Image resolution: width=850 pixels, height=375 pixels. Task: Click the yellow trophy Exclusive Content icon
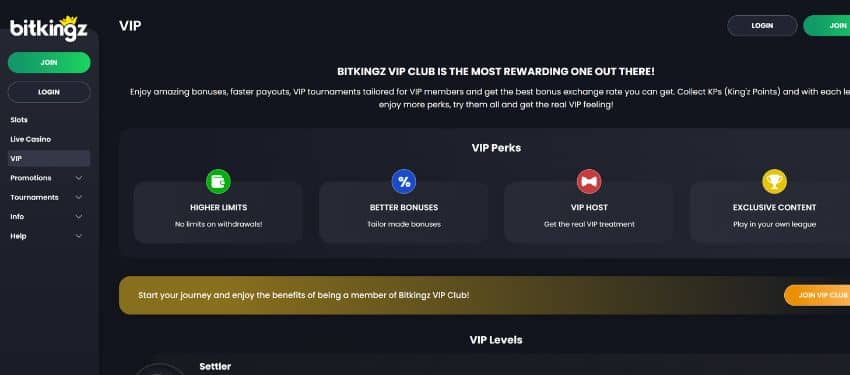click(774, 182)
